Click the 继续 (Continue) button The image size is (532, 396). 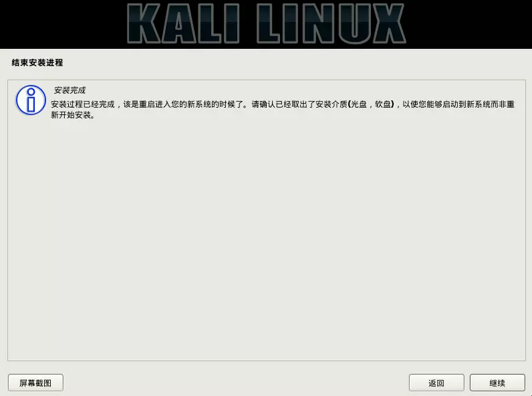497,383
